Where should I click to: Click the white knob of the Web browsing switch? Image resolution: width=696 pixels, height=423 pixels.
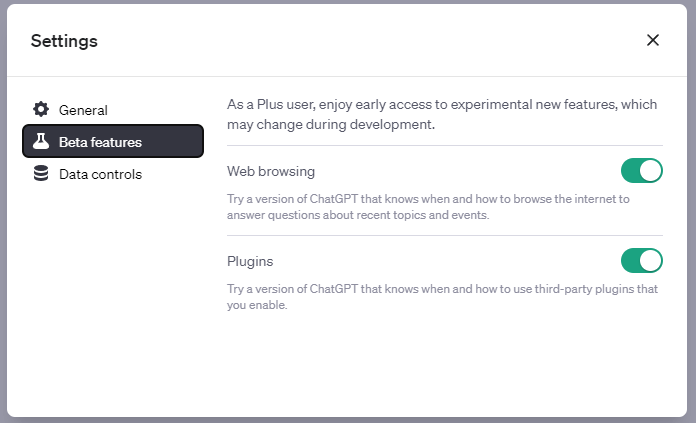coord(651,171)
